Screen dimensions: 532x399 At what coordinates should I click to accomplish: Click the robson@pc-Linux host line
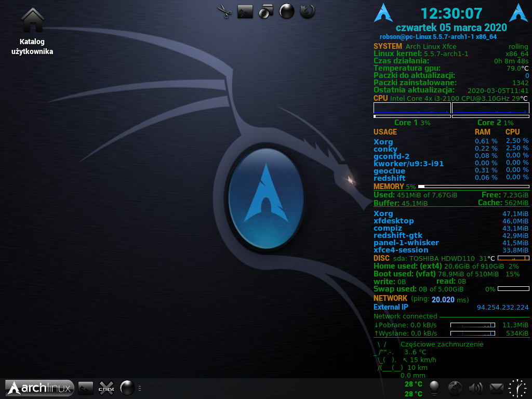tap(438, 37)
